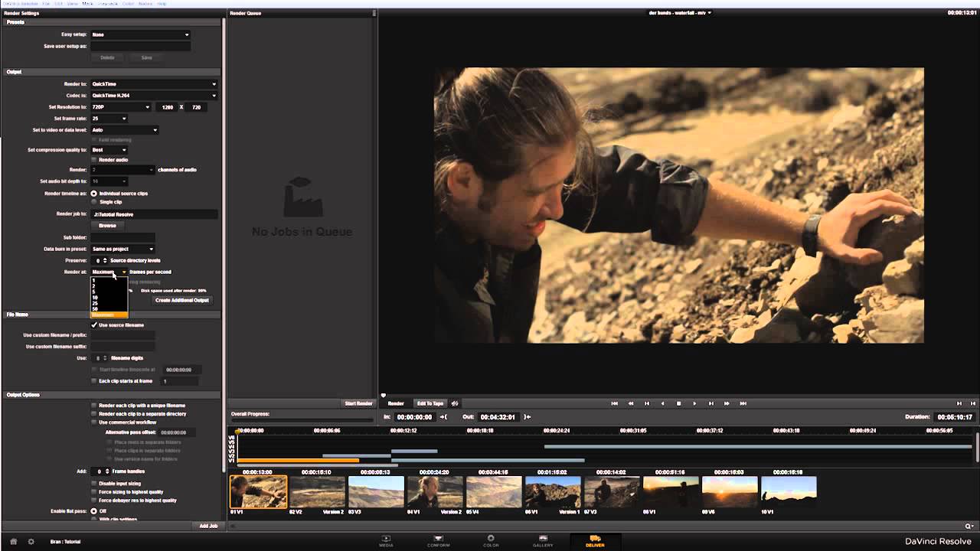This screenshot has width=980, height=551.
Task: Check Disable input sizing
Action: coord(94,484)
